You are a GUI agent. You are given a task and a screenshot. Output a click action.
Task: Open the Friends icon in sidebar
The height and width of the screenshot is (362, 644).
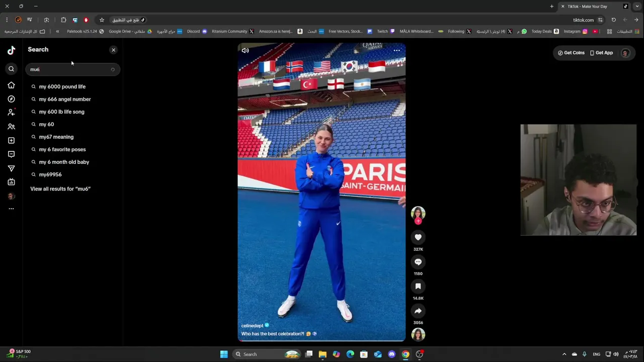(x=11, y=127)
